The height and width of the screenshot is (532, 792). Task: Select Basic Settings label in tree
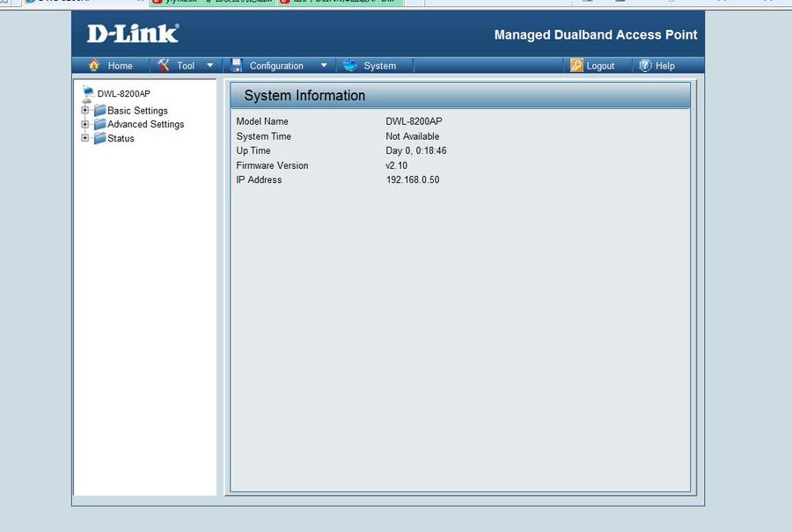tap(137, 111)
